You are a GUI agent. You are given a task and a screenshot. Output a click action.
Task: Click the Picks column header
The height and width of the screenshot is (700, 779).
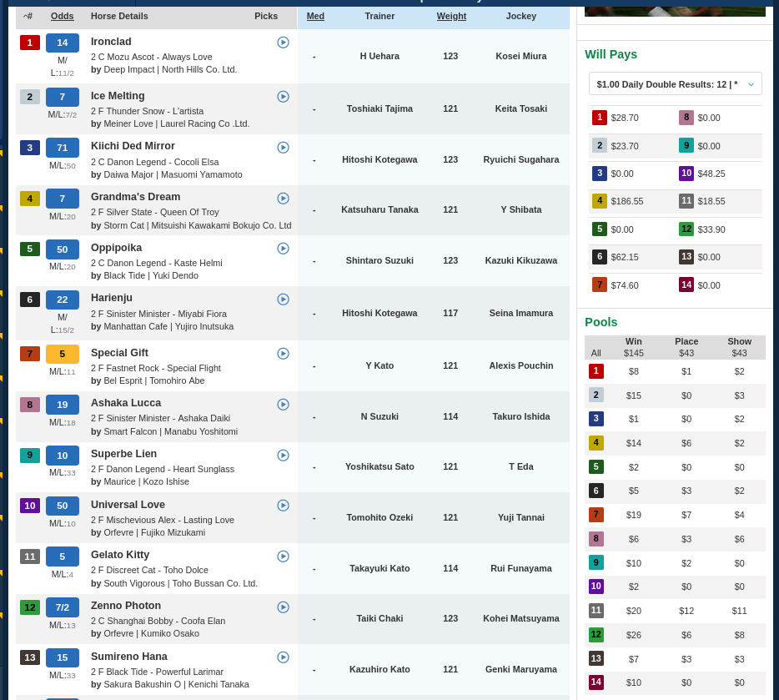click(x=266, y=16)
